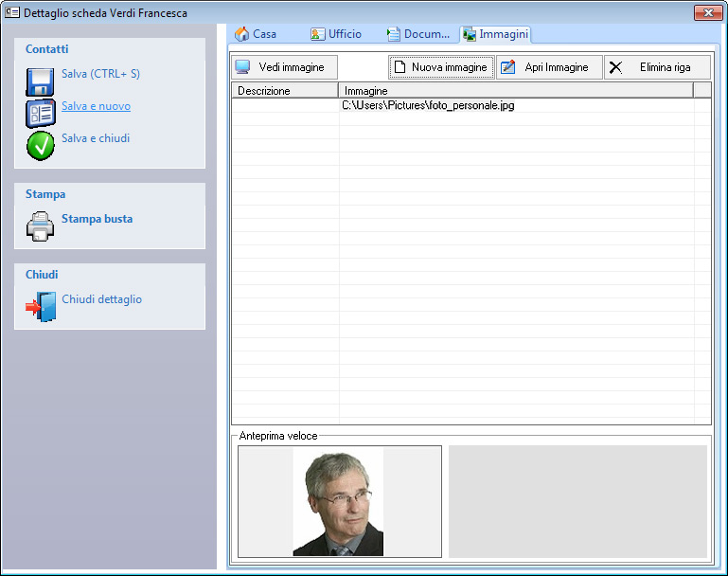Click the pencil icon on Apri Immagine
Image resolution: width=728 pixels, height=576 pixels.
pos(508,67)
